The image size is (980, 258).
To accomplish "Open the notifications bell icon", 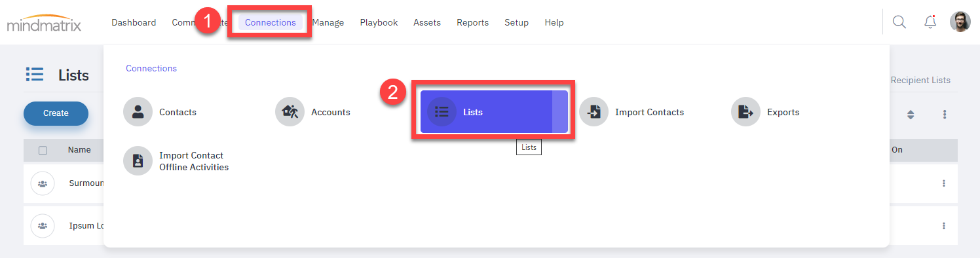I will (930, 22).
